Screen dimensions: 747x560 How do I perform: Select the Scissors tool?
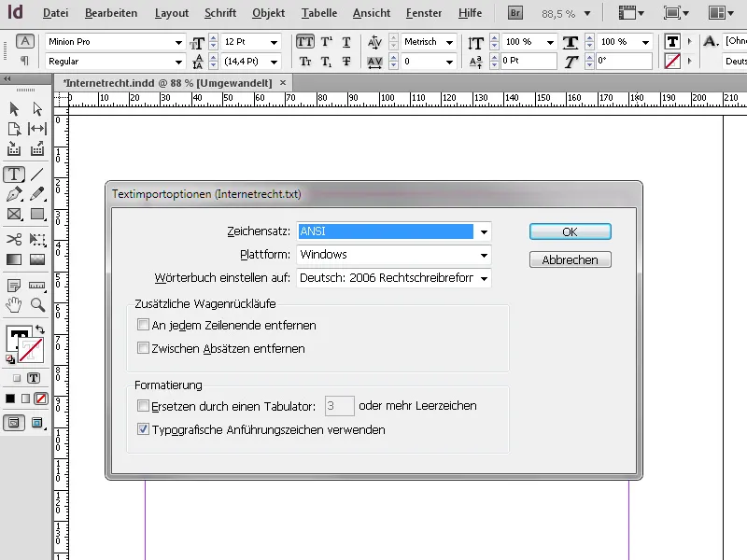[14, 239]
